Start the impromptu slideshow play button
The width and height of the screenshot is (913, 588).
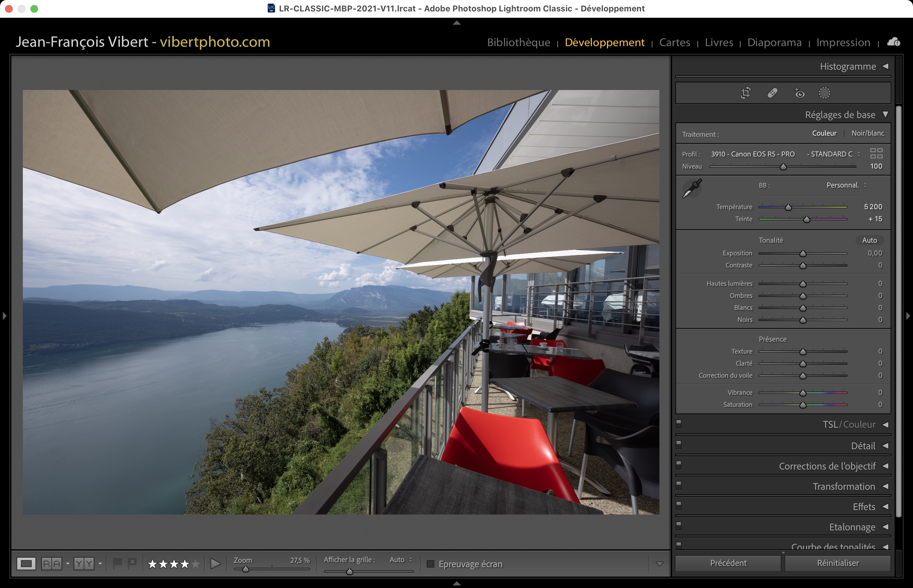(x=216, y=564)
